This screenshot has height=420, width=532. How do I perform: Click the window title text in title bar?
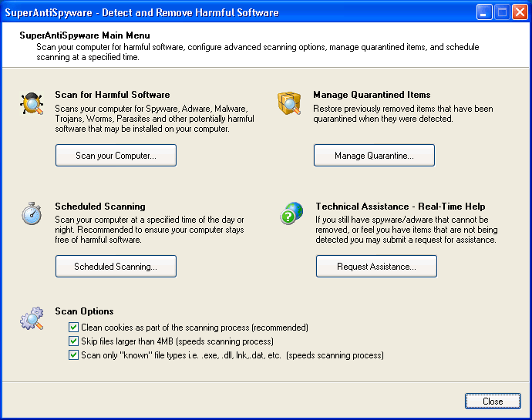[142, 13]
